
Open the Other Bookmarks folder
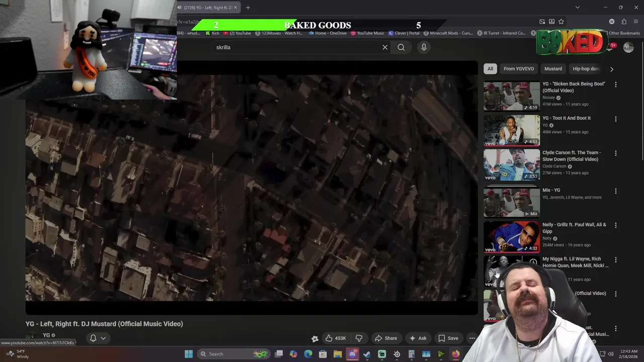624,33
